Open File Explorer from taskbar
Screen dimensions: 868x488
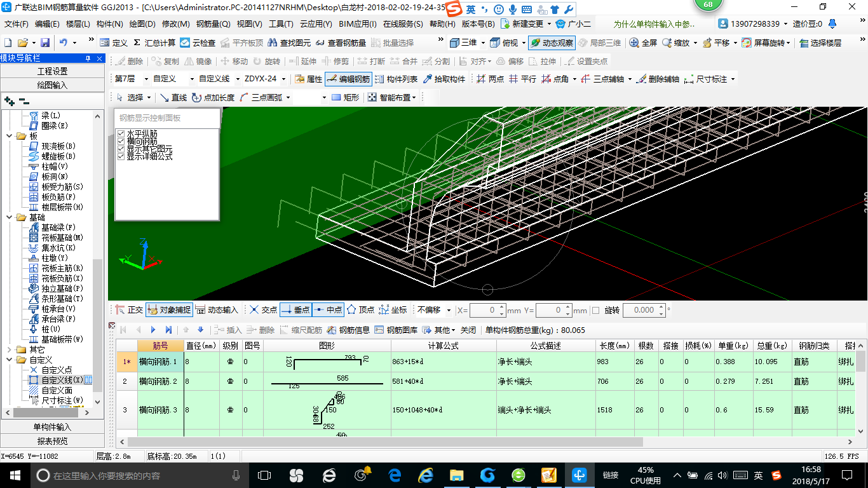coord(456,475)
